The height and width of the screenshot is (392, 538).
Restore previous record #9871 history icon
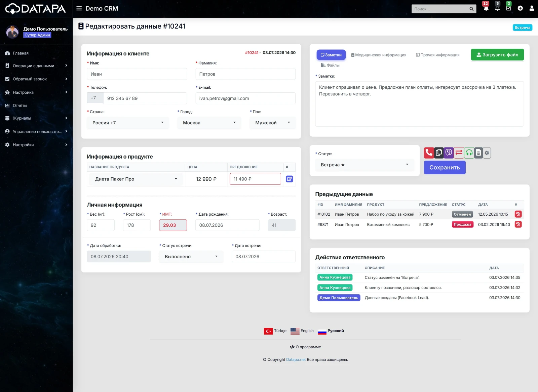coord(518,224)
